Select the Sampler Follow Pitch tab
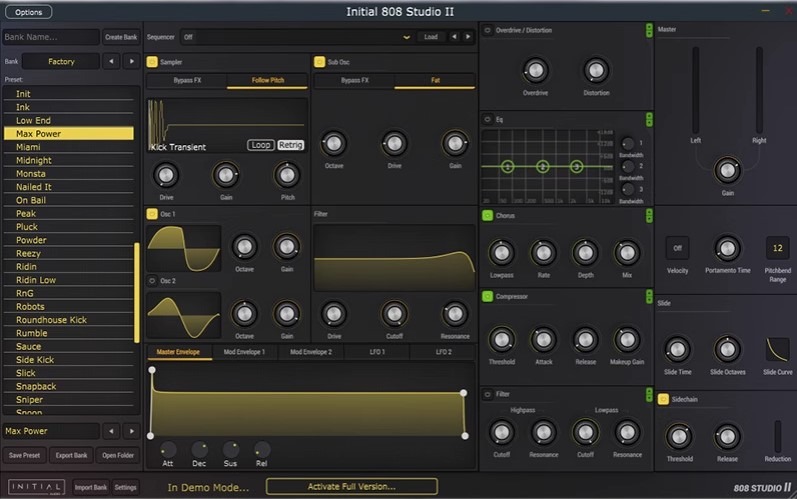The width and height of the screenshot is (797, 499). click(267, 80)
